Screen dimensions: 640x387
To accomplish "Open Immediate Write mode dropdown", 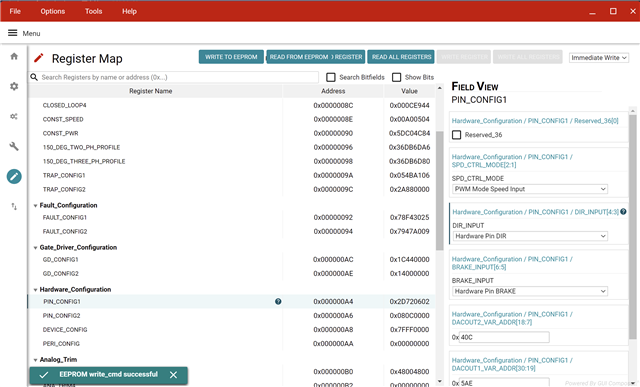I will 599,58.
